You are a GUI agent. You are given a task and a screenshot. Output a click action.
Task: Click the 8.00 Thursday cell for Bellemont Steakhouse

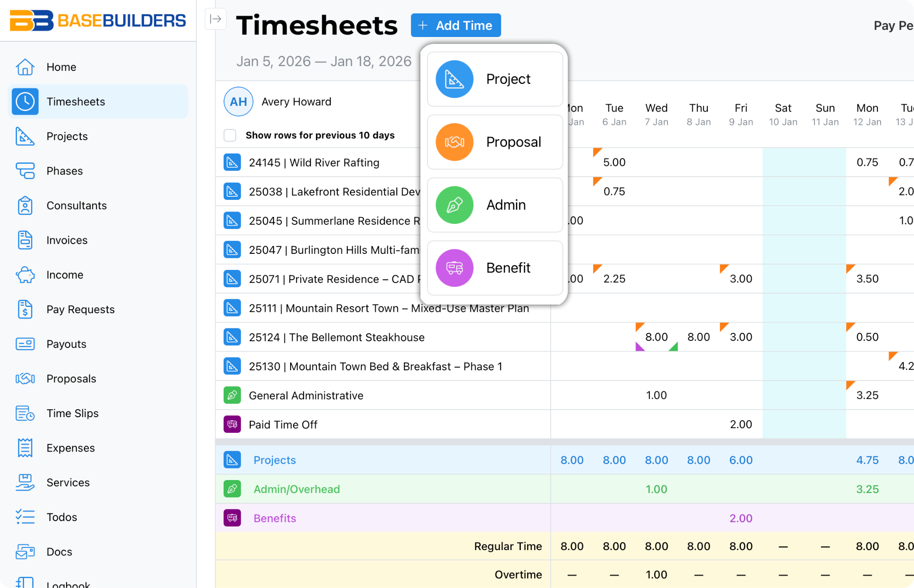tap(698, 337)
